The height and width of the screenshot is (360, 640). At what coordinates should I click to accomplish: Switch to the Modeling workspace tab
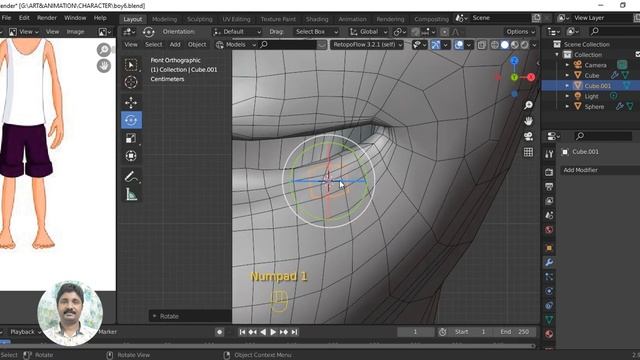coord(164,19)
